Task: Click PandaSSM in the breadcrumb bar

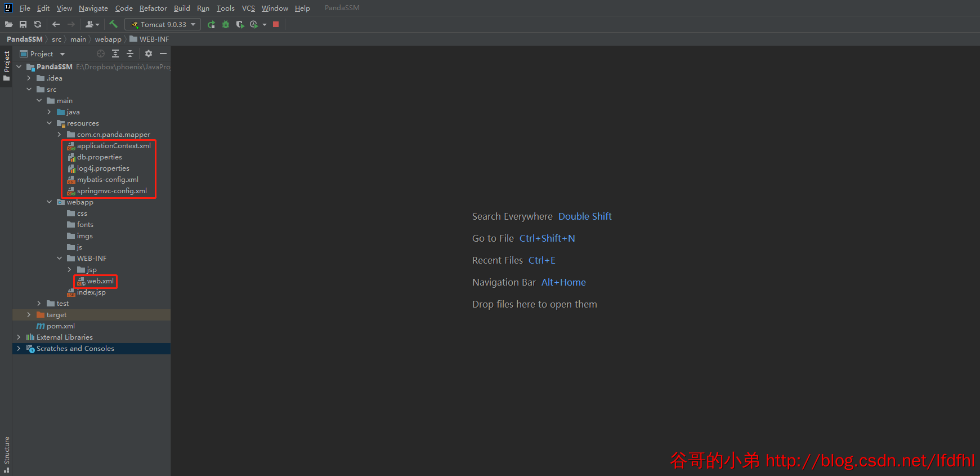Action: [25, 39]
